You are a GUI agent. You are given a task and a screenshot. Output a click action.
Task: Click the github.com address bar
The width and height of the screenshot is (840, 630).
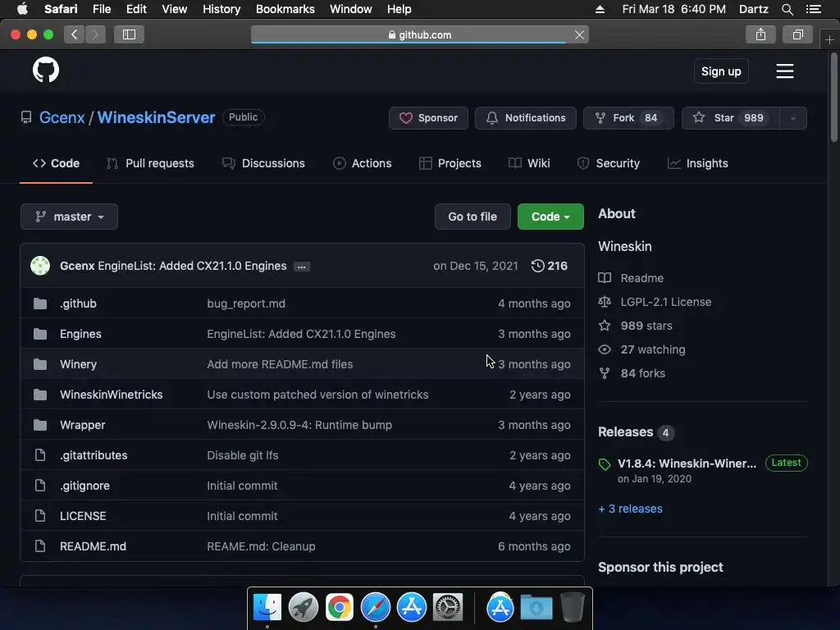click(x=420, y=34)
